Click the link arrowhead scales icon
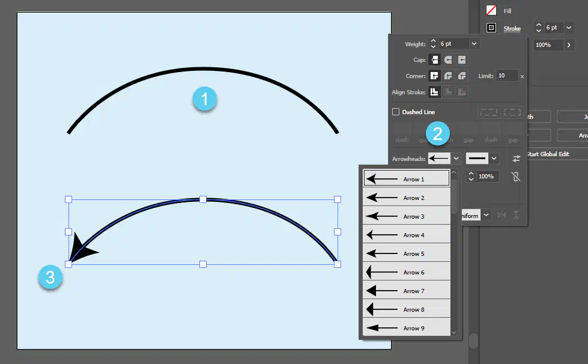 click(x=516, y=177)
